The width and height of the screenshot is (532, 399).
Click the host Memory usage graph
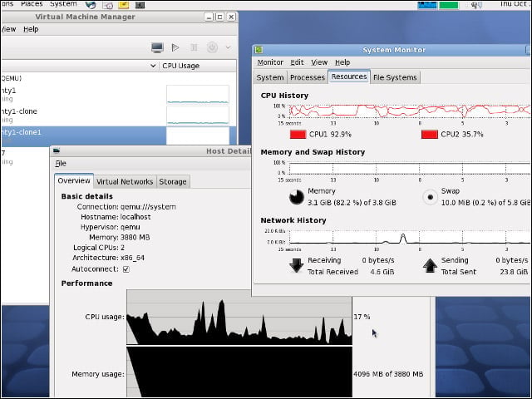[x=239, y=372]
